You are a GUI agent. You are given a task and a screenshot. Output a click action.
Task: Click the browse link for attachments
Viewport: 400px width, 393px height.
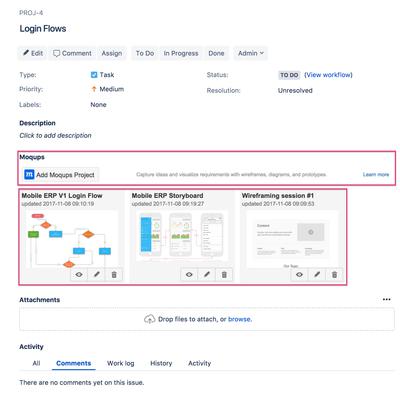pyautogui.click(x=239, y=319)
